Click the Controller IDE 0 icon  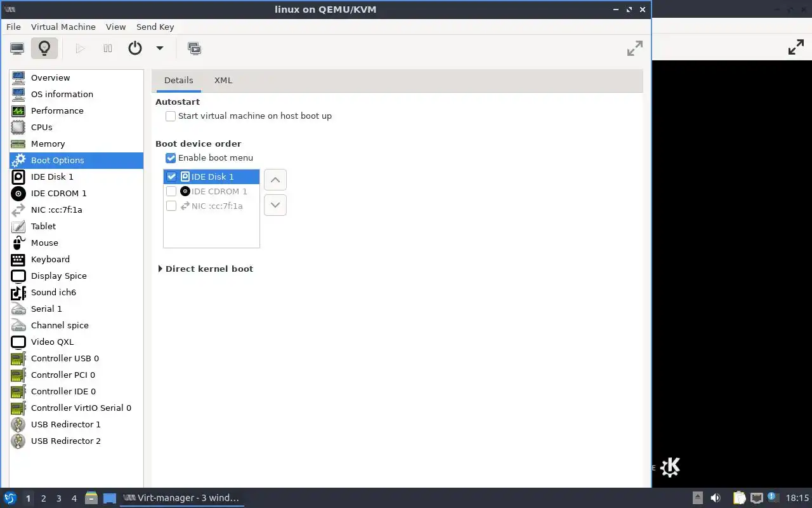point(18,391)
